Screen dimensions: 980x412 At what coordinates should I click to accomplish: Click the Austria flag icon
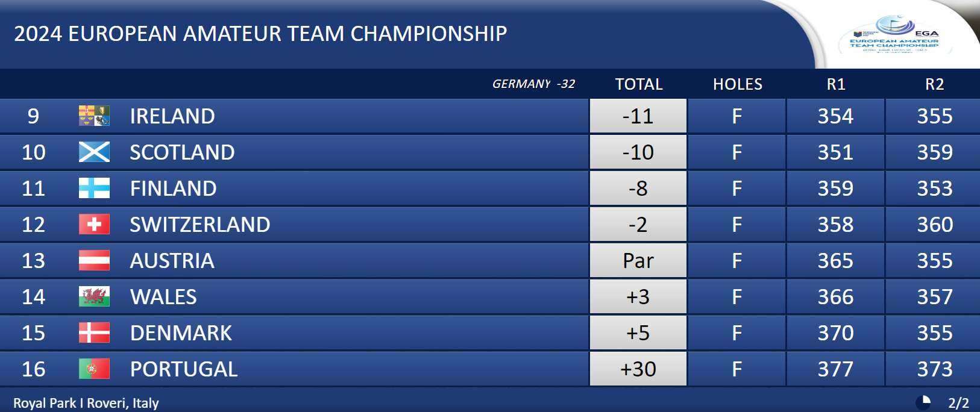[94, 260]
